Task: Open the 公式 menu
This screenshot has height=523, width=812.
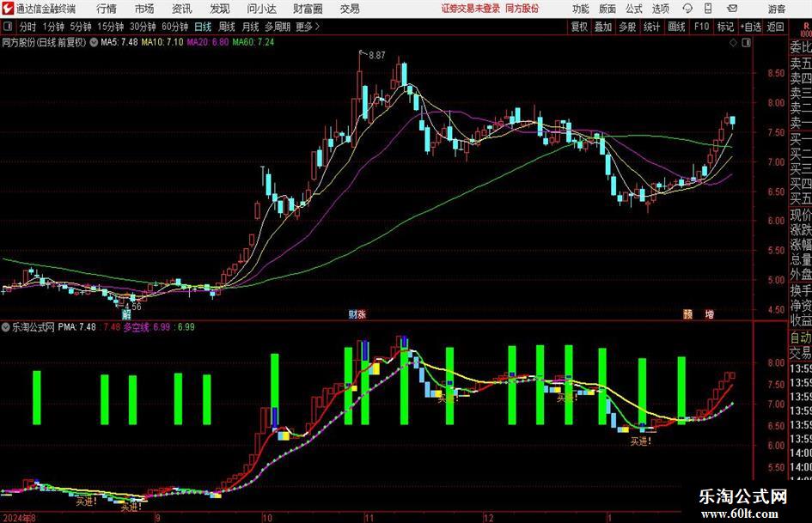Action: point(634,9)
